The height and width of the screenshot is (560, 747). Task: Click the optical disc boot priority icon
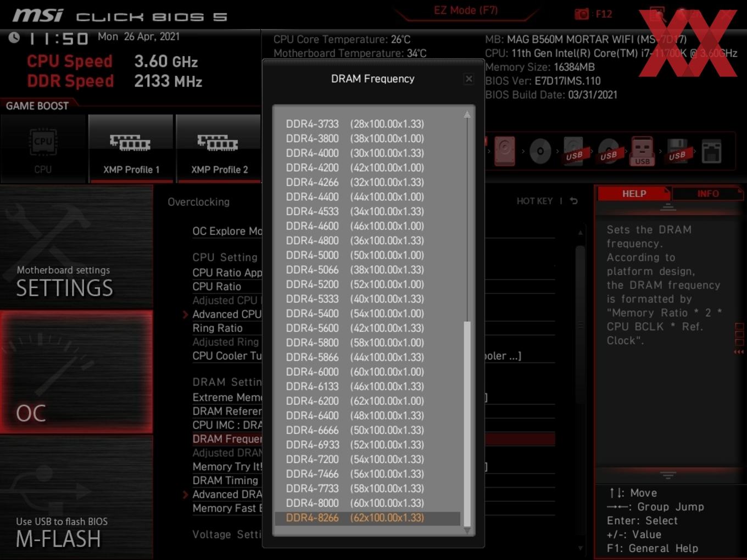[540, 151]
